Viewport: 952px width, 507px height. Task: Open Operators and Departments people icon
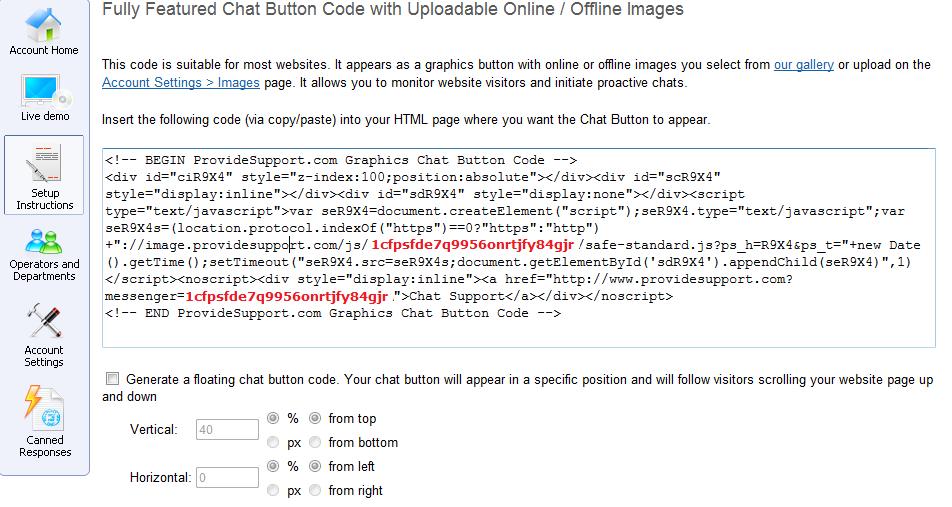tap(44, 241)
